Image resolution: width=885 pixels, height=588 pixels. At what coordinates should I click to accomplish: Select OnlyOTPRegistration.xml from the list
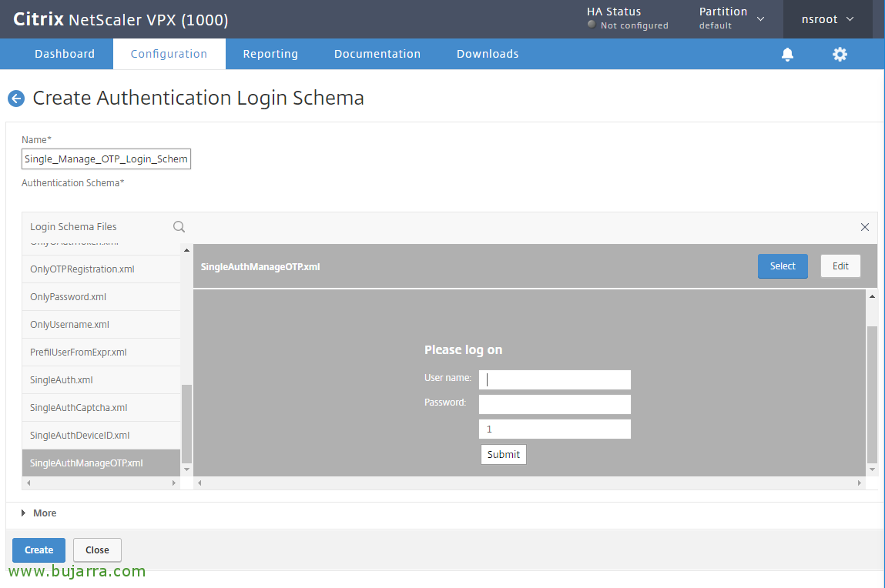pyautogui.click(x=102, y=269)
